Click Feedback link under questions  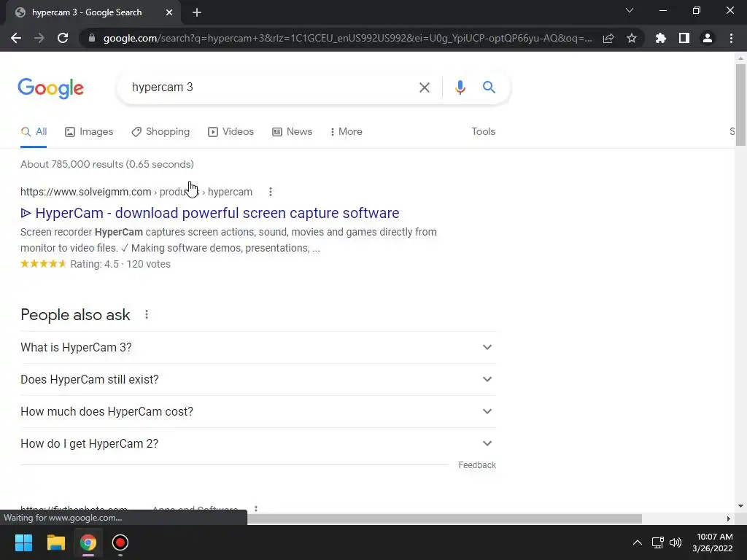click(x=477, y=465)
